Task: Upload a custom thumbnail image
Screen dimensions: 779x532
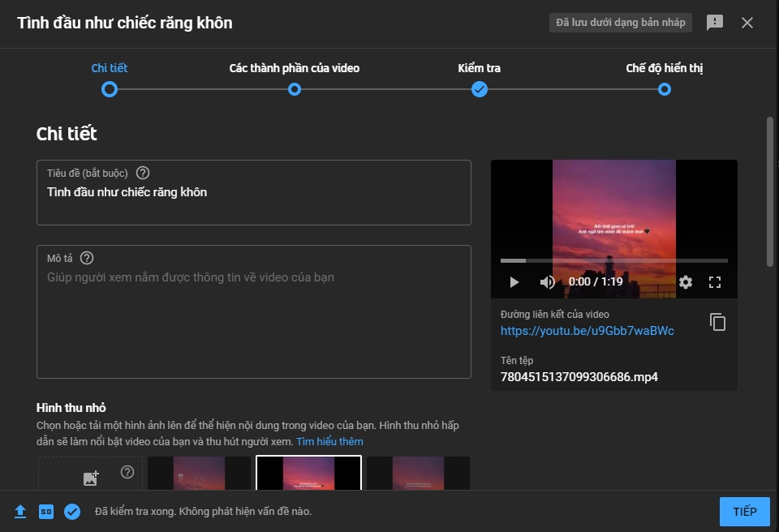Action: (89, 478)
